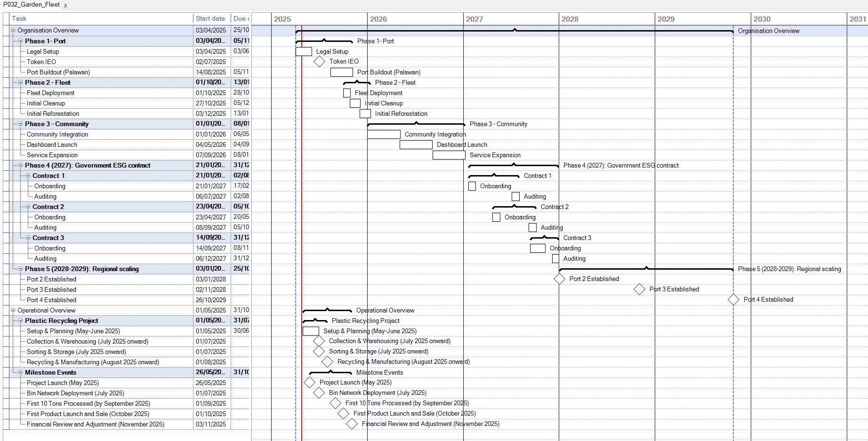The height and width of the screenshot is (441, 868).
Task: Open the Financial Review and Adjustment milestone
Action: click(352, 424)
